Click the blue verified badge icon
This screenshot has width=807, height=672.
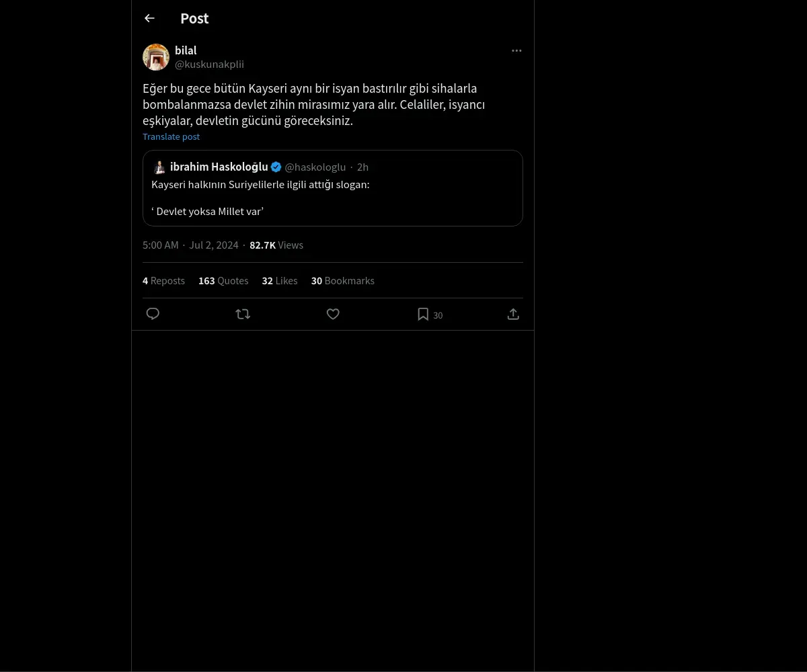[x=276, y=167]
